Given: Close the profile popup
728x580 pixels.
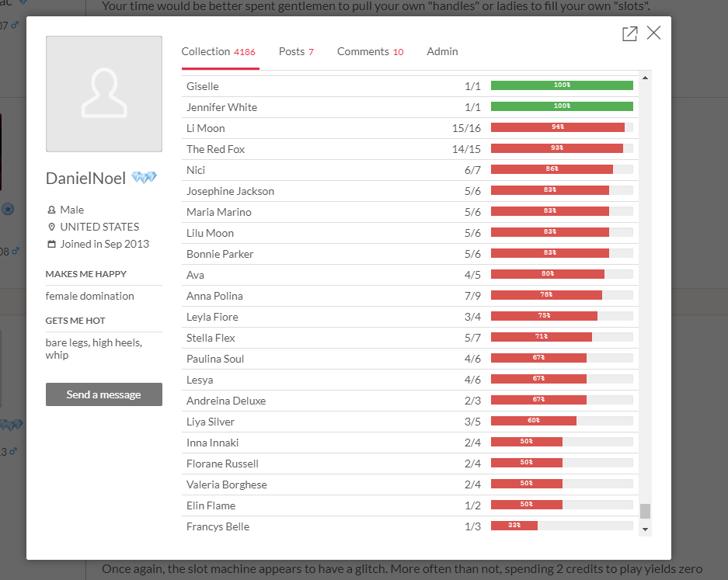Looking at the screenshot, I should (x=653, y=33).
